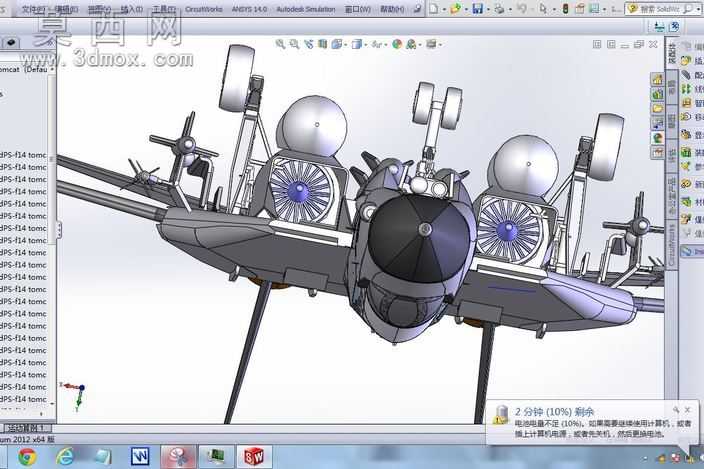Image resolution: width=704 pixels, height=469 pixels.
Task: Click the Bill of Materials icon
Action: [686, 202]
